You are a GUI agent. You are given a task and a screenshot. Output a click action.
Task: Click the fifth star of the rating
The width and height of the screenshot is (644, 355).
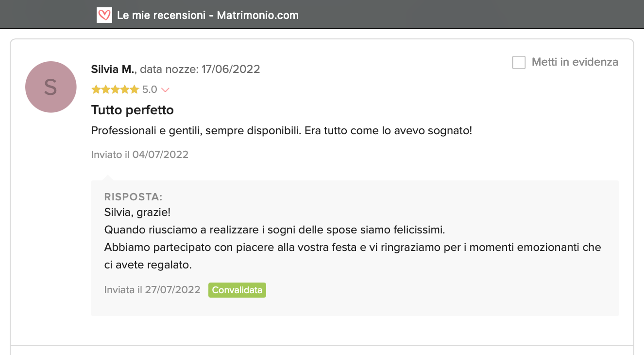tap(135, 89)
